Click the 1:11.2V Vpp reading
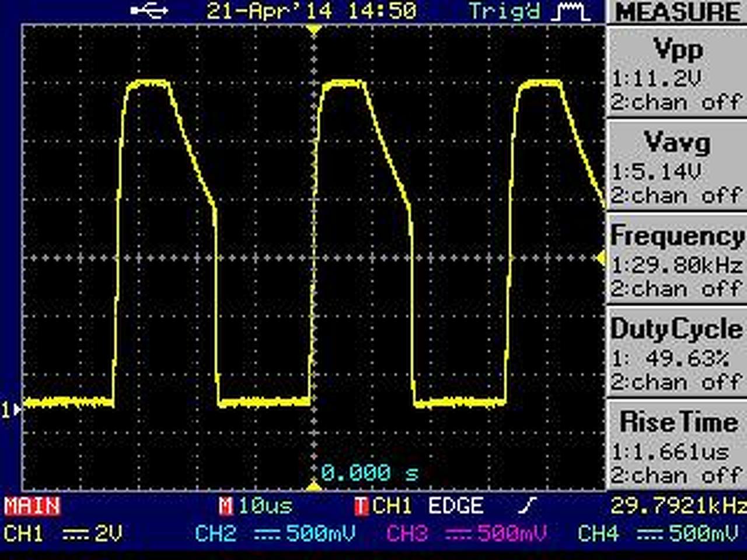 coord(656,78)
